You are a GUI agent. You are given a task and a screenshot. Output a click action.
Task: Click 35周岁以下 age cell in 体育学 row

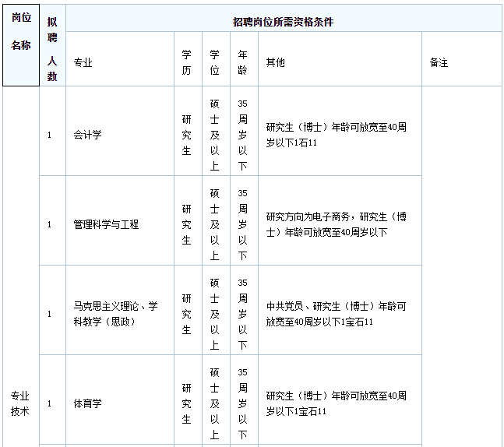click(243, 403)
